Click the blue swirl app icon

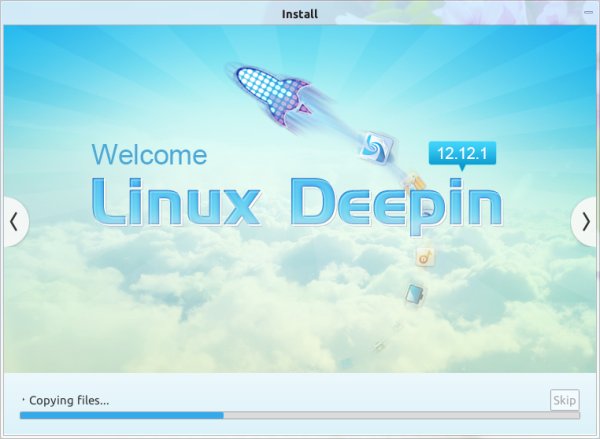pyautogui.click(x=377, y=147)
